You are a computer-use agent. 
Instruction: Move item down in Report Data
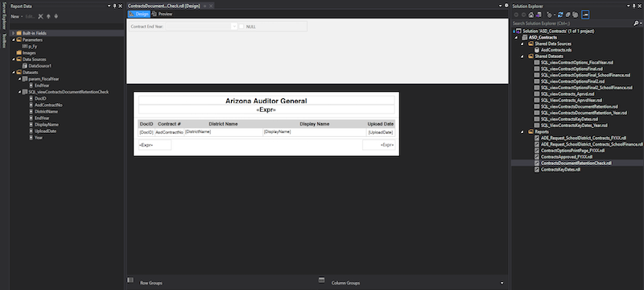(x=56, y=16)
